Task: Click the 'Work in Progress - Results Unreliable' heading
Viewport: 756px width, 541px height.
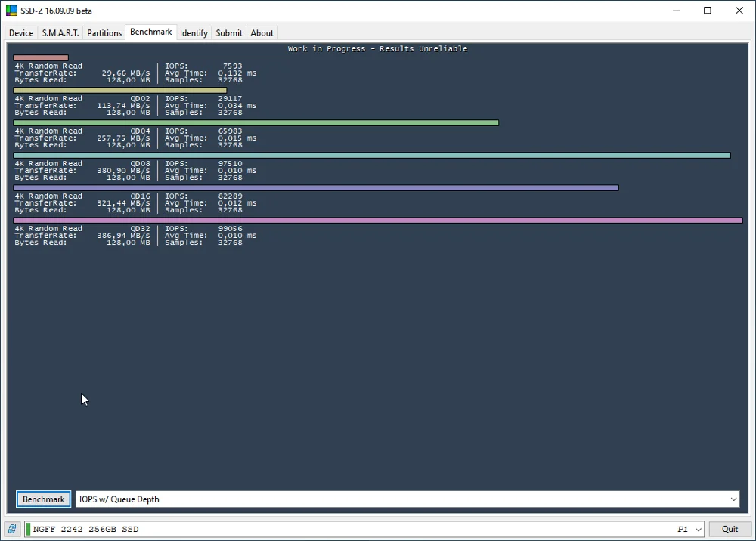Action: click(x=377, y=48)
